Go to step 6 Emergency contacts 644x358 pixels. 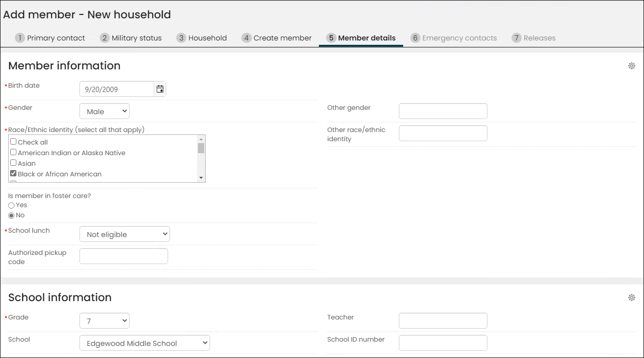click(454, 38)
